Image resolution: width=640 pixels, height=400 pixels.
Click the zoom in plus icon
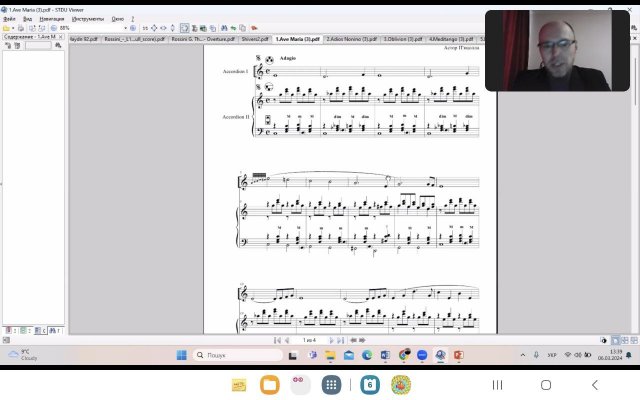134,28
